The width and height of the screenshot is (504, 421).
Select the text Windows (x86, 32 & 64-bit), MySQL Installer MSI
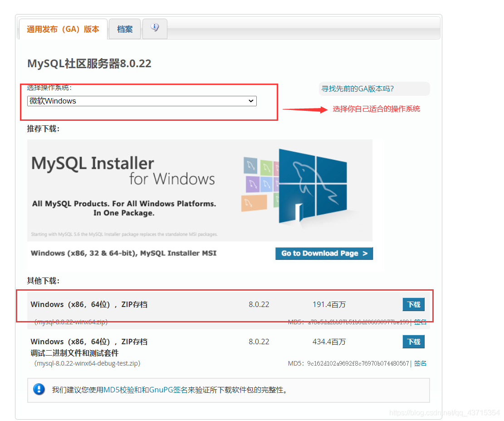point(124,253)
